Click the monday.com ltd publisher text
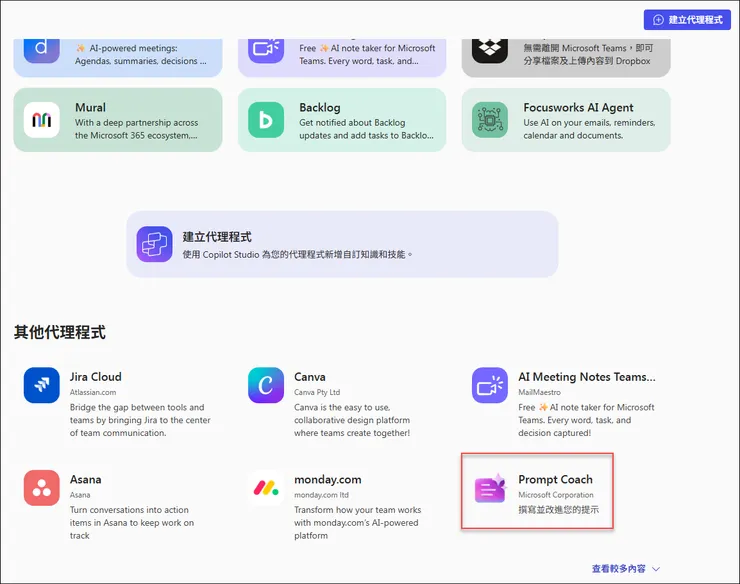Screen dimensions: 740x584 321,495
